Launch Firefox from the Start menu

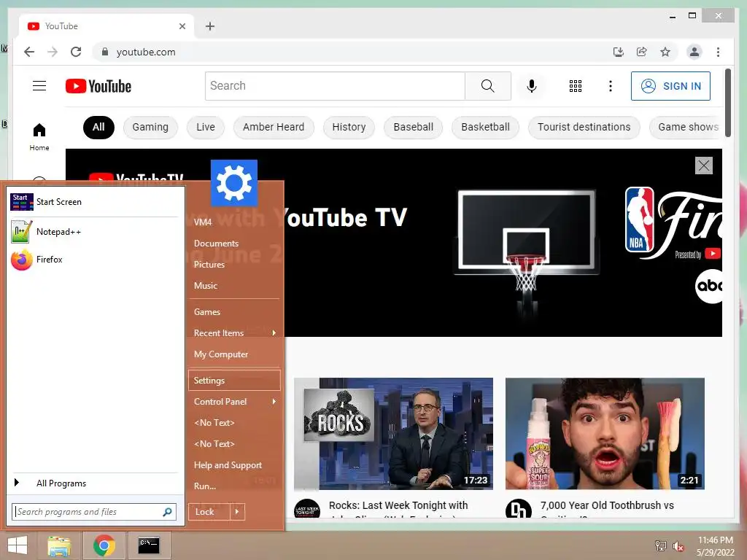coord(96,260)
